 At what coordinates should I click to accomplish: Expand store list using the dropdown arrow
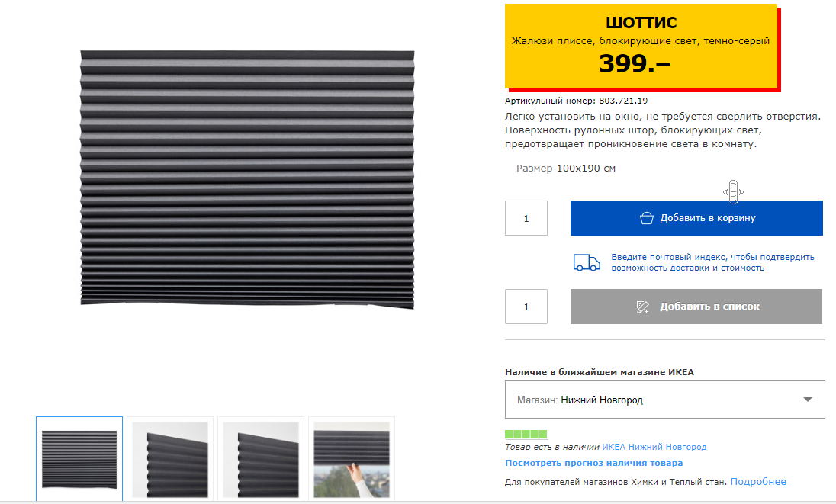tap(808, 400)
